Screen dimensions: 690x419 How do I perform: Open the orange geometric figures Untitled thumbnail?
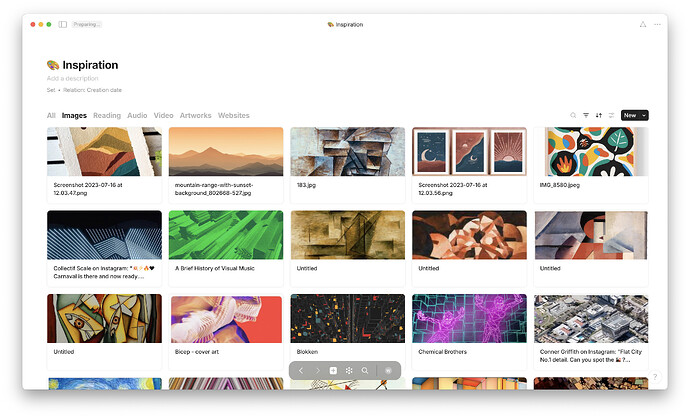(469, 235)
